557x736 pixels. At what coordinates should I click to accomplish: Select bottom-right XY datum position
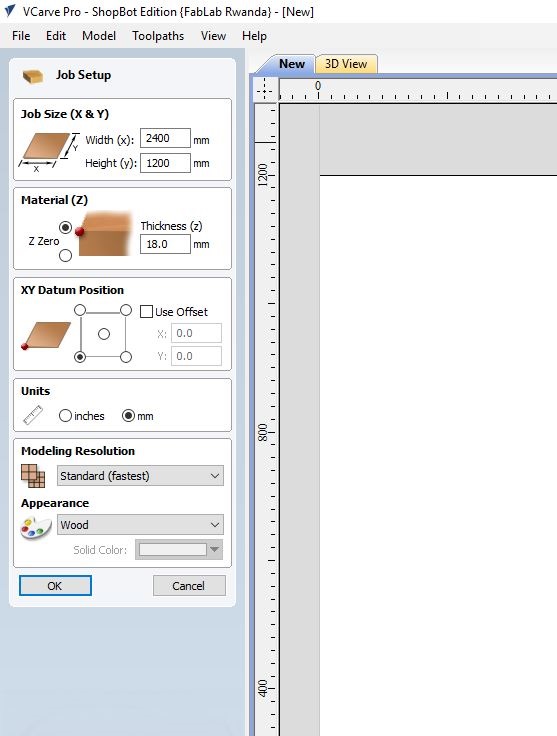(x=126, y=357)
